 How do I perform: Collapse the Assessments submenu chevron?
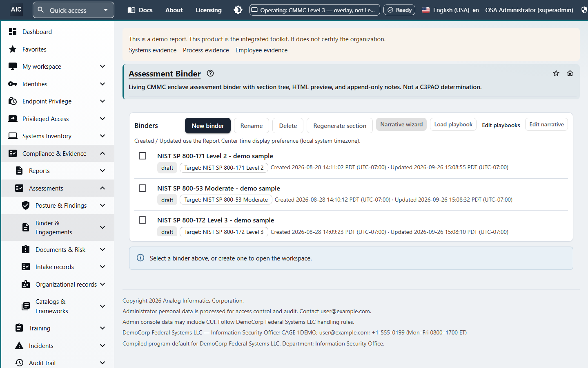102,188
